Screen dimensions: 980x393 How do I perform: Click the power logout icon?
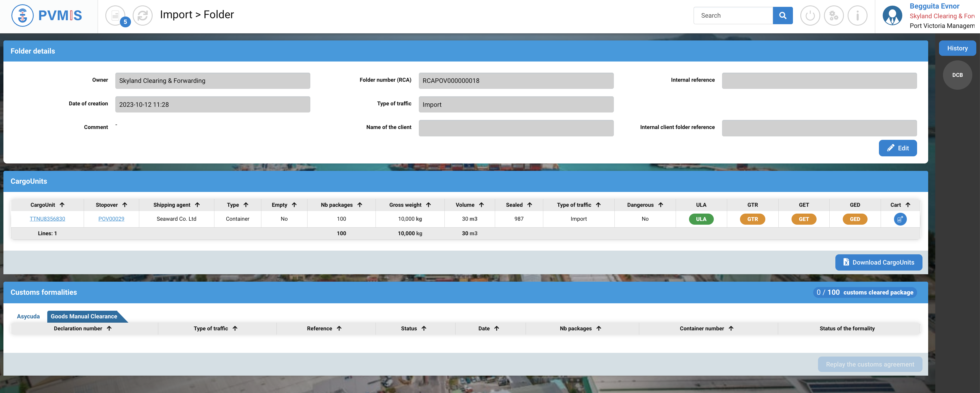tap(810, 16)
